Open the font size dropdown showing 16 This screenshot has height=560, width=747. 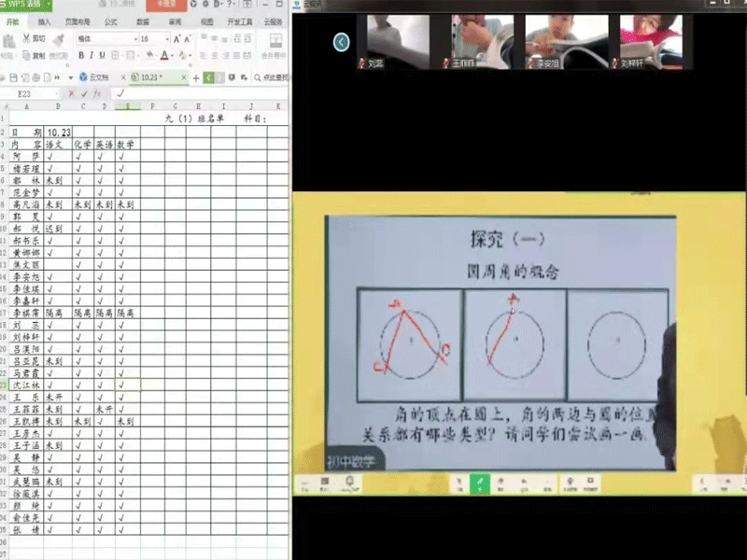[167, 39]
